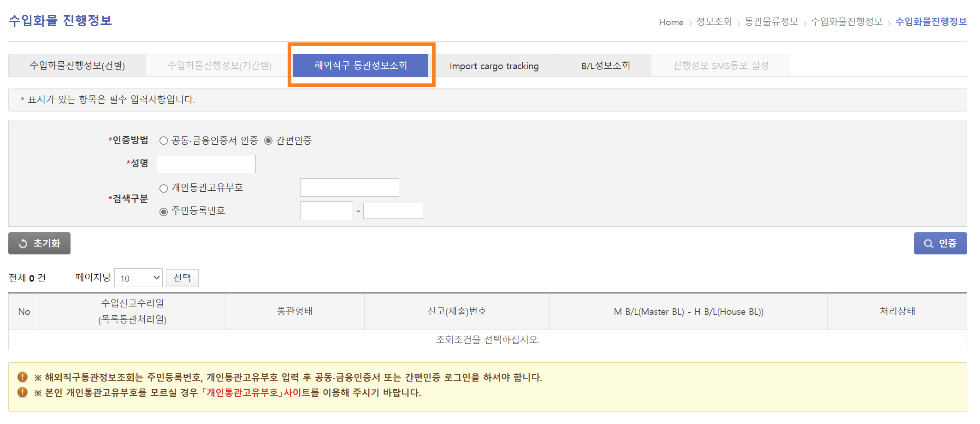Click the No column header

(24, 312)
